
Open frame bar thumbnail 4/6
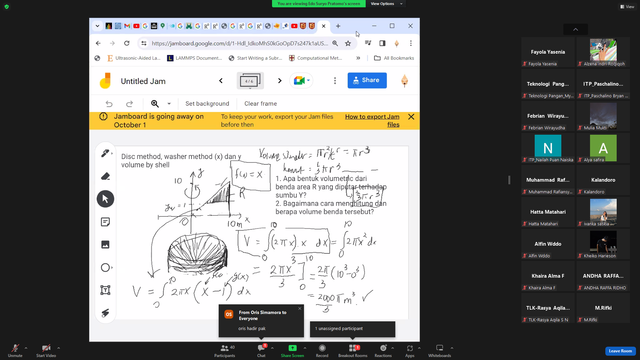250,81
